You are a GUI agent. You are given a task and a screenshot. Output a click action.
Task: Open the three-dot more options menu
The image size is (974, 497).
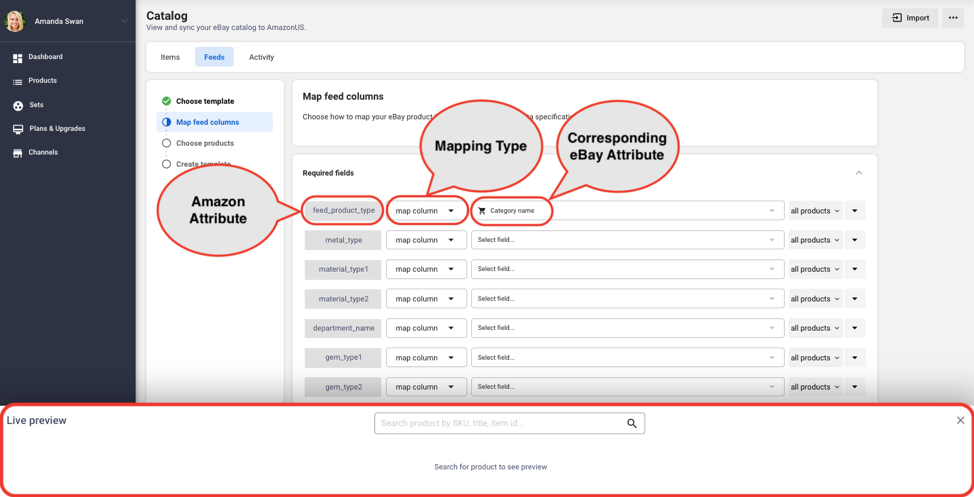953,18
